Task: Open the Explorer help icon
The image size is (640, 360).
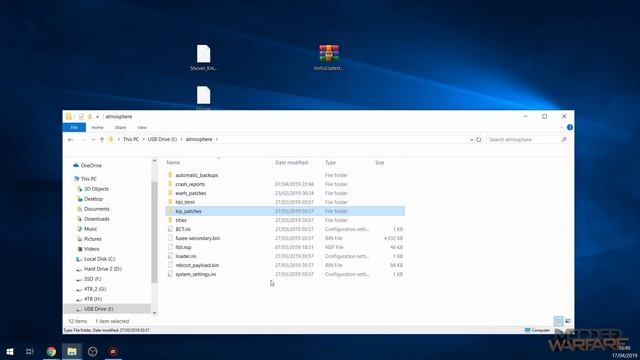Action: tap(570, 127)
